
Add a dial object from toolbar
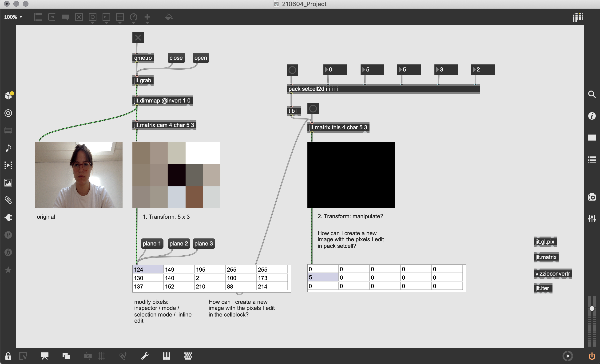pos(133,17)
